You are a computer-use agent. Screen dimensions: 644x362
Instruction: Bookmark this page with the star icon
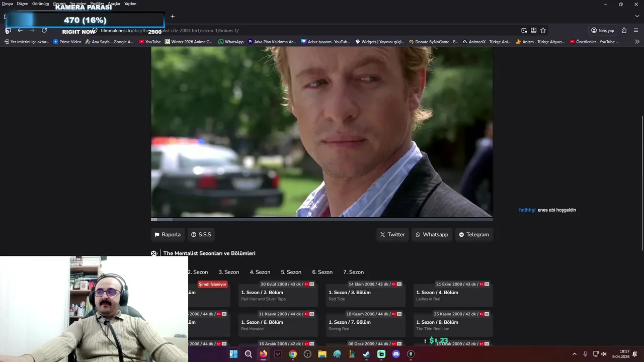click(543, 30)
